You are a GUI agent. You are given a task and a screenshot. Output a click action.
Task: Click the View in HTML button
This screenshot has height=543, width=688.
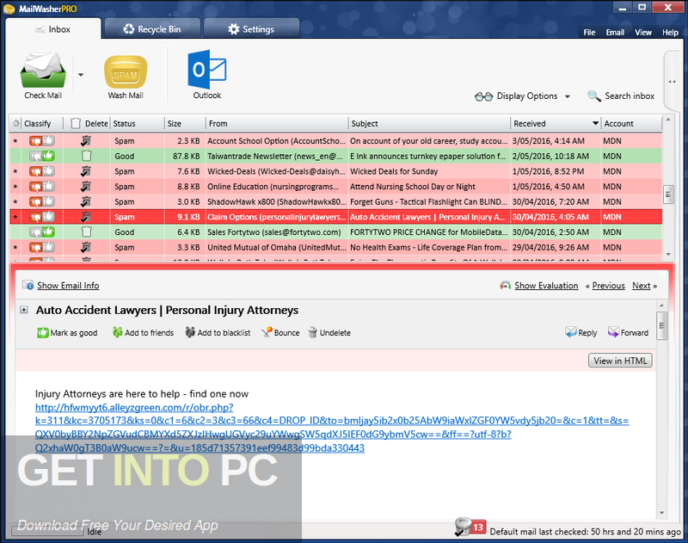click(620, 361)
